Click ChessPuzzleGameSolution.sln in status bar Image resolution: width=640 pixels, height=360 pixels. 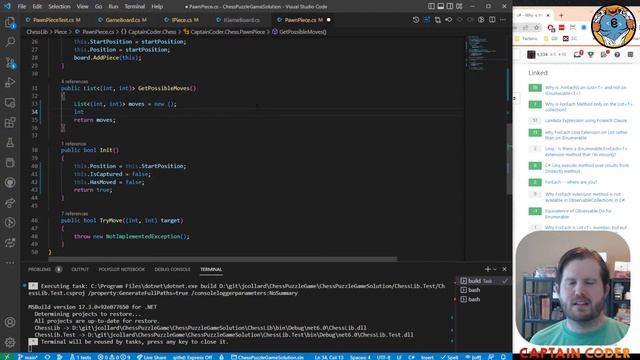click(x=267, y=357)
